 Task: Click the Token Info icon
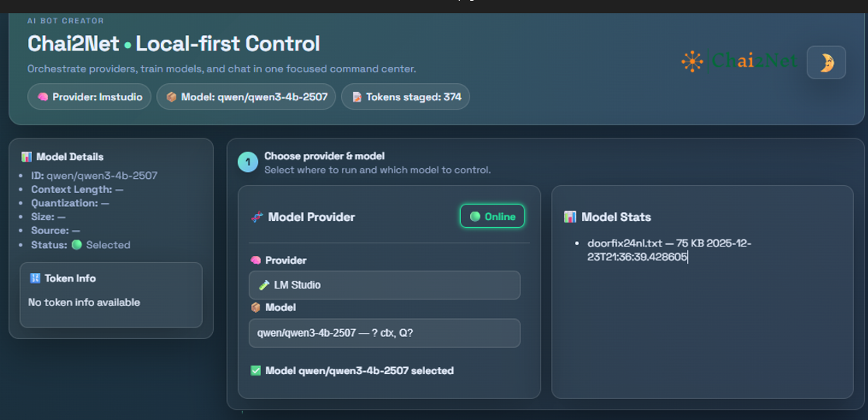point(34,278)
